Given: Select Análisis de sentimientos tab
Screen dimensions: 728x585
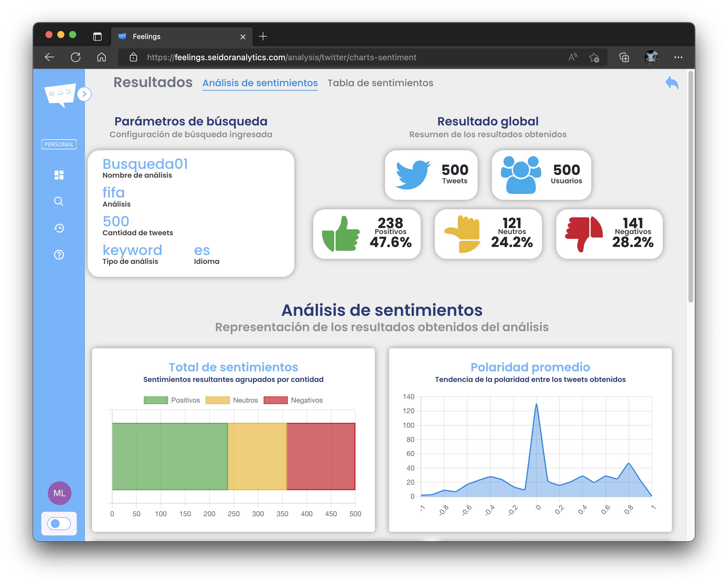Looking at the screenshot, I should 260,83.
